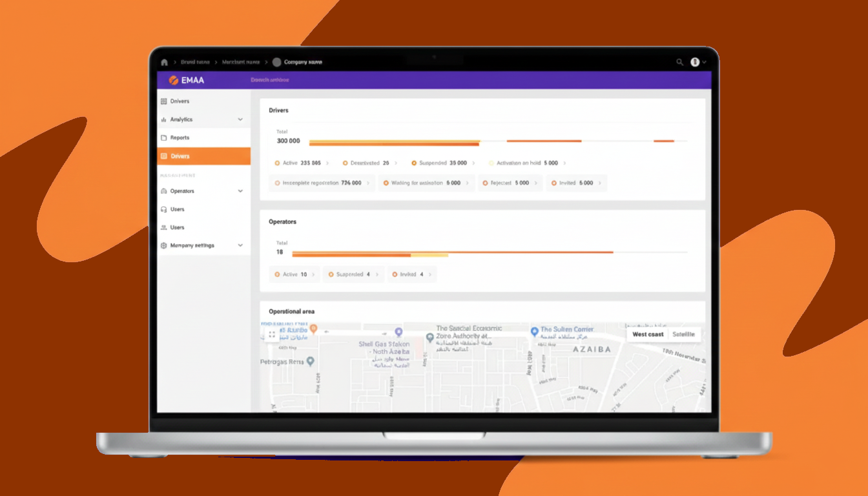Open the highlighted orange Drivers menu item
Image resolution: width=868 pixels, height=496 pixels.
pyautogui.click(x=203, y=156)
